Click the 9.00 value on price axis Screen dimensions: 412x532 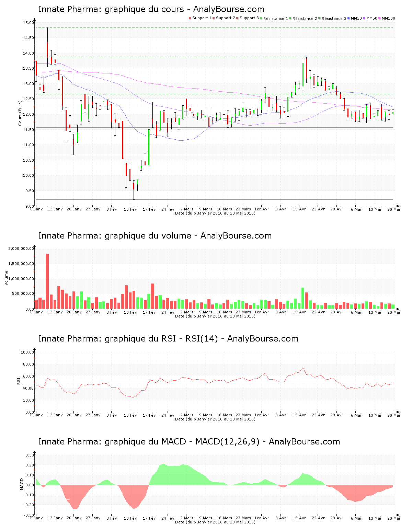click(30, 206)
